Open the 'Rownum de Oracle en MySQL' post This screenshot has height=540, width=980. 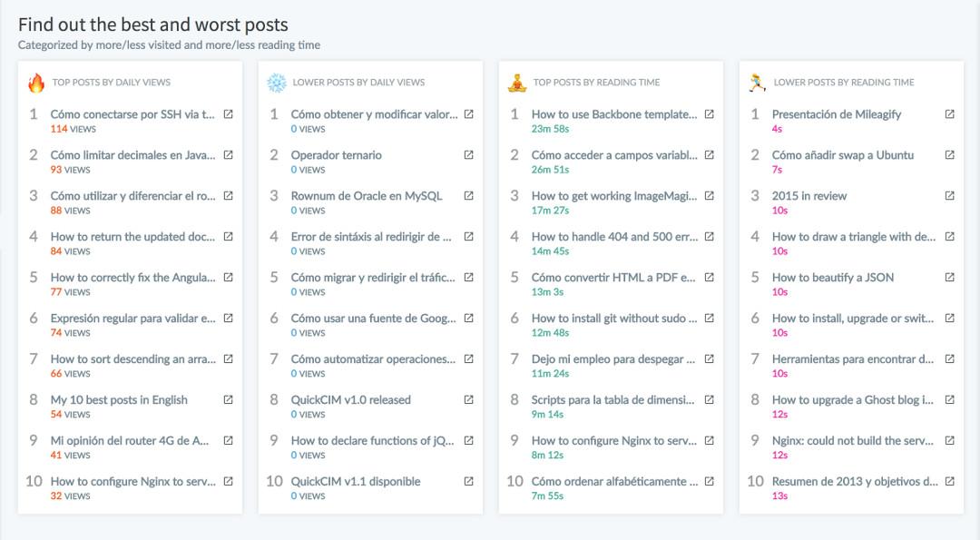(367, 196)
